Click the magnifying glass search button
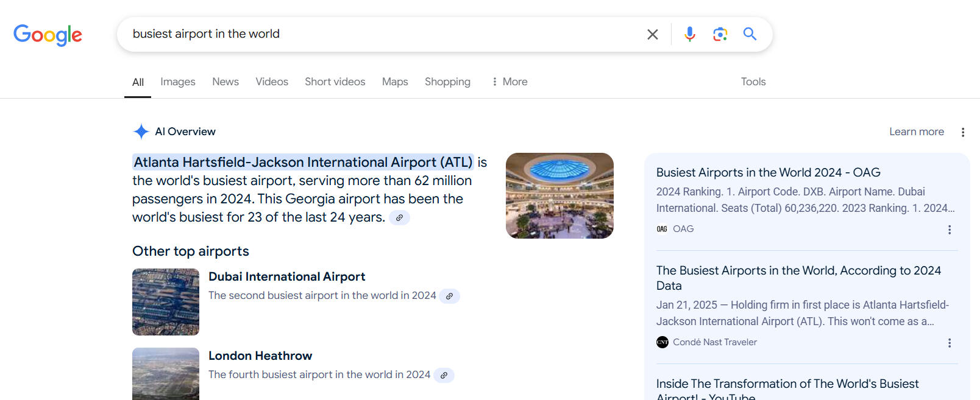The height and width of the screenshot is (400, 980). tap(750, 34)
